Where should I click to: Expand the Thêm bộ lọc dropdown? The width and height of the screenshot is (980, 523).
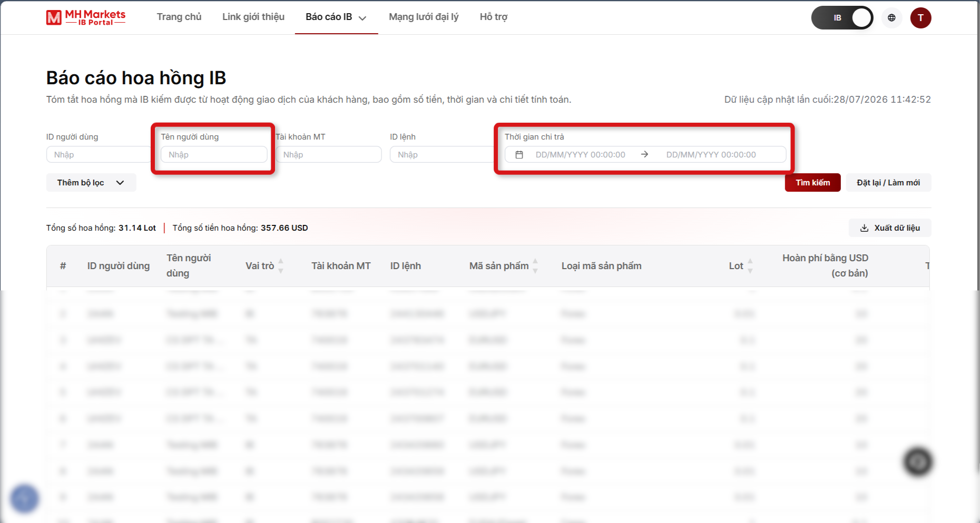click(91, 183)
